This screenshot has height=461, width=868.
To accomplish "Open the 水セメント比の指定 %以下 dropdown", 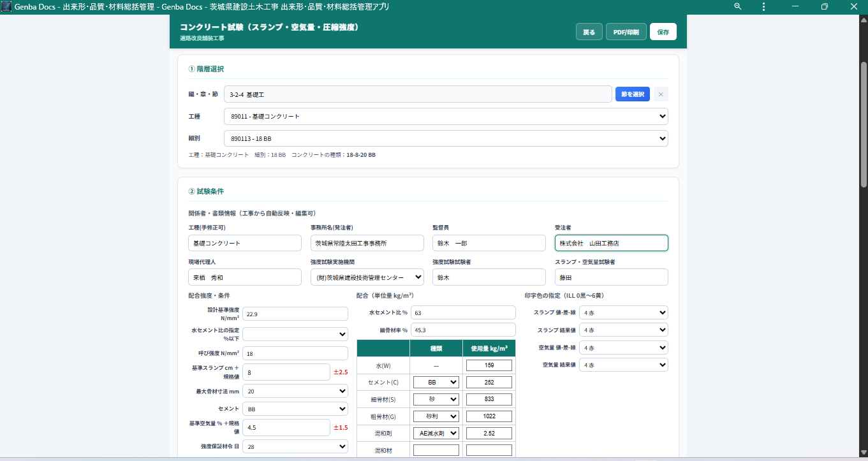I will click(295, 334).
